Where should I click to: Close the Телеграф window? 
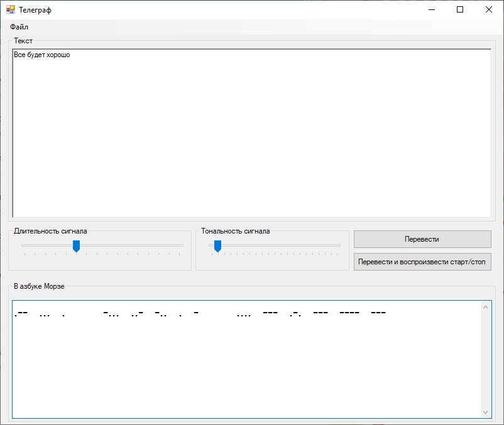point(488,9)
